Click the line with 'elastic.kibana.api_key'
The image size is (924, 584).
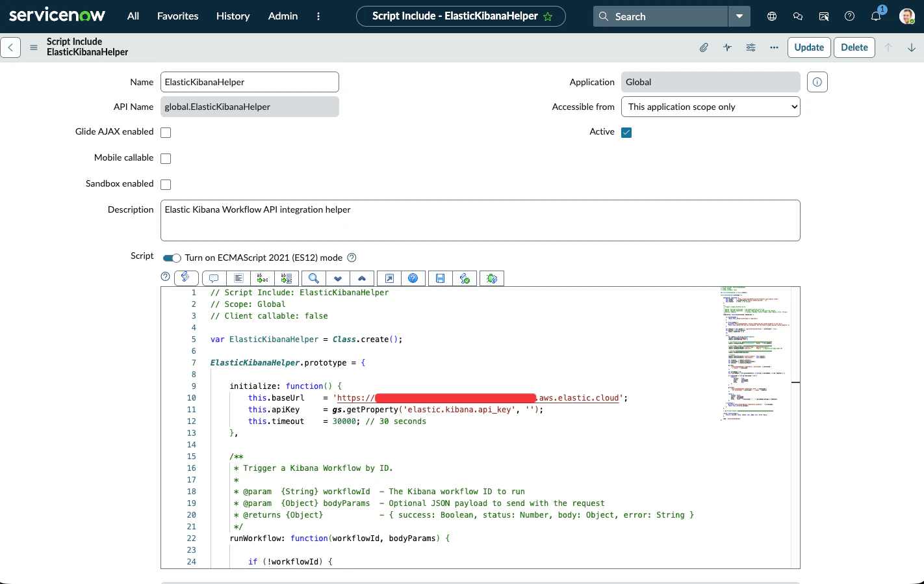point(396,410)
